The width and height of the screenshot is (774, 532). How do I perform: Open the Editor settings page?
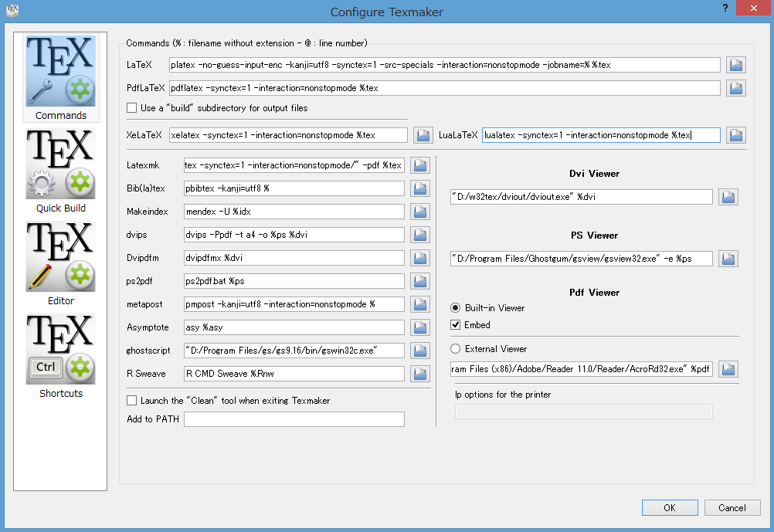coord(61,263)
